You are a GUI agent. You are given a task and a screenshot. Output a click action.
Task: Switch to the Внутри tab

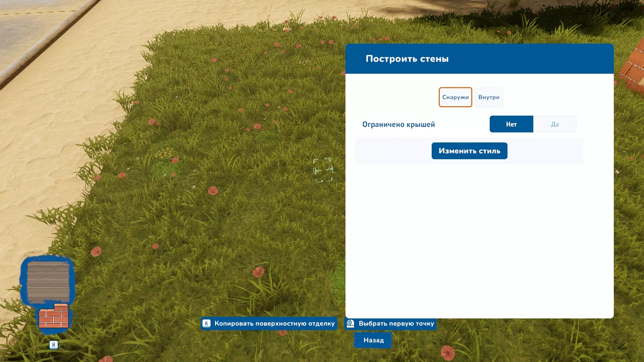(489, 97)
